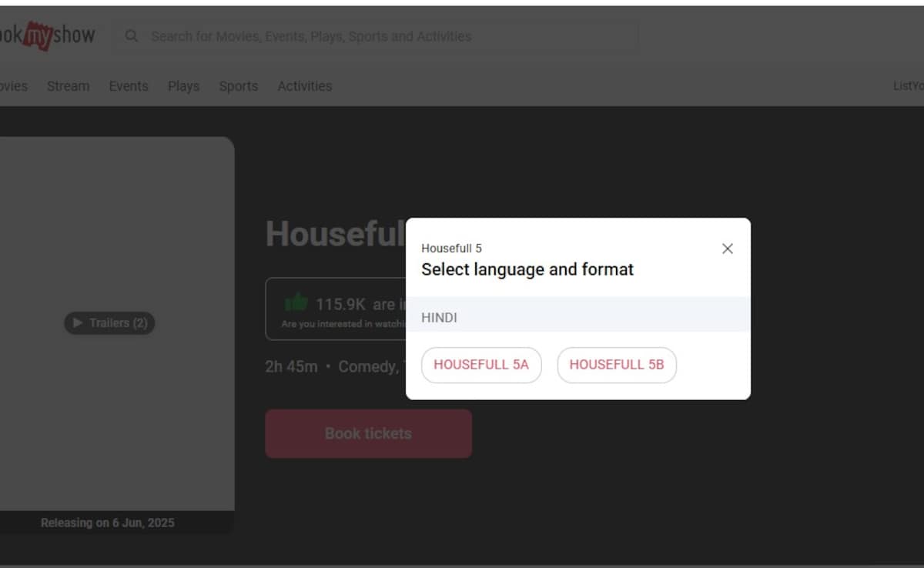Screen dimensions: 924x568
Task: Click the Releasing on 6 Jun banner
Action: 108,523
